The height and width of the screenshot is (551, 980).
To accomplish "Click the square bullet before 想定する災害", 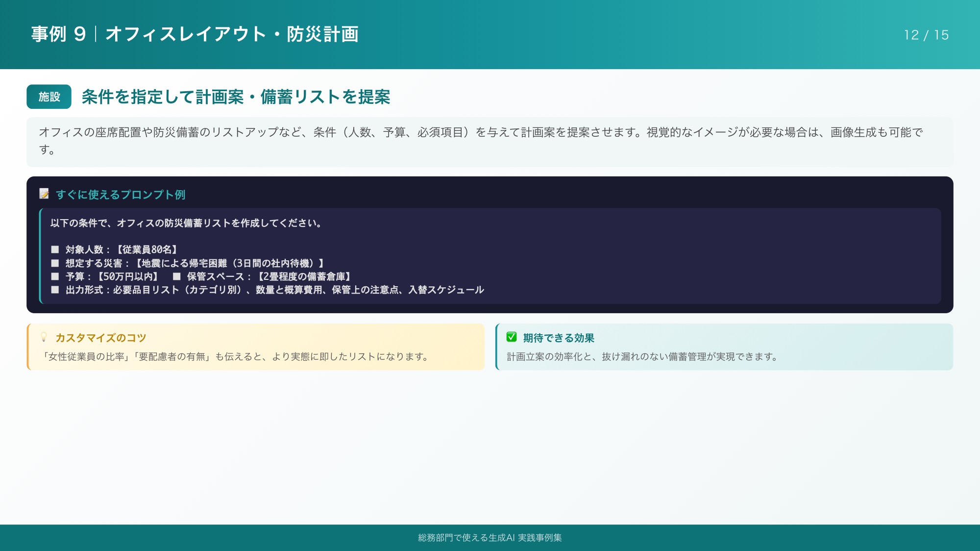I will coord(55,263).
